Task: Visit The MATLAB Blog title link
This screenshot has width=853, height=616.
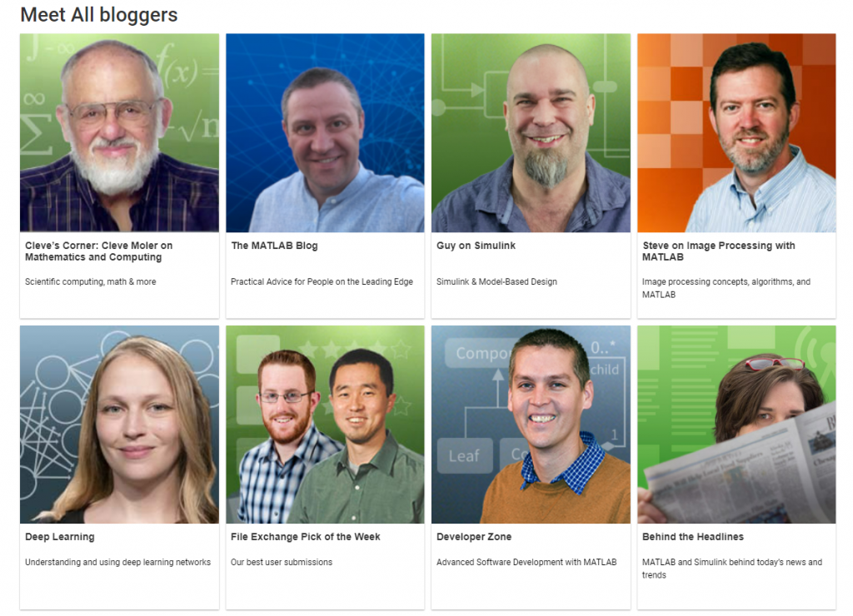Action: click(274, 246)
